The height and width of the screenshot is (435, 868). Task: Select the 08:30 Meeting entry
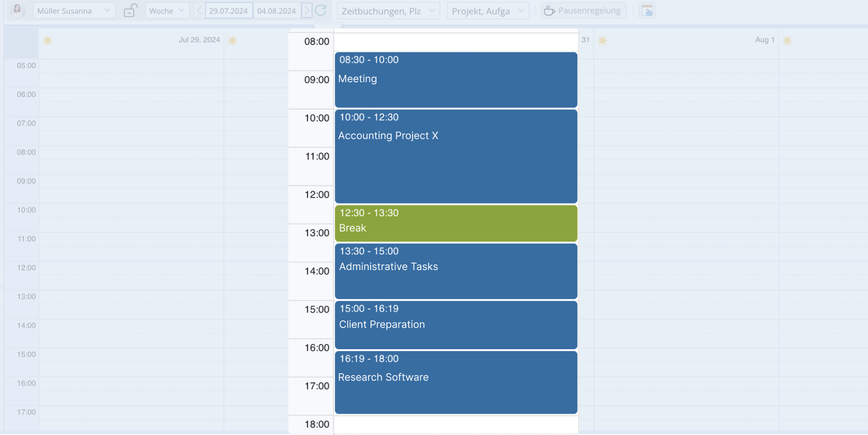pyautogui.click(x=456, y=80)
